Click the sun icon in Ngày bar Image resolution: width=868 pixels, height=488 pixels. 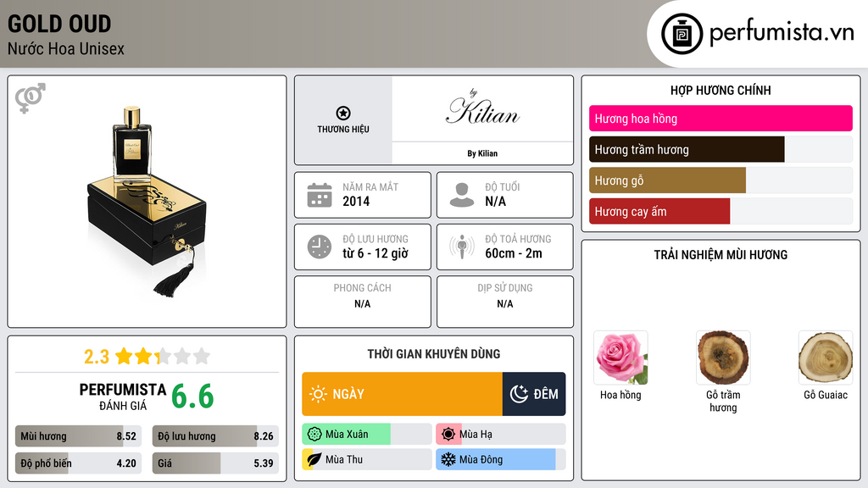(x=318, y=394)
